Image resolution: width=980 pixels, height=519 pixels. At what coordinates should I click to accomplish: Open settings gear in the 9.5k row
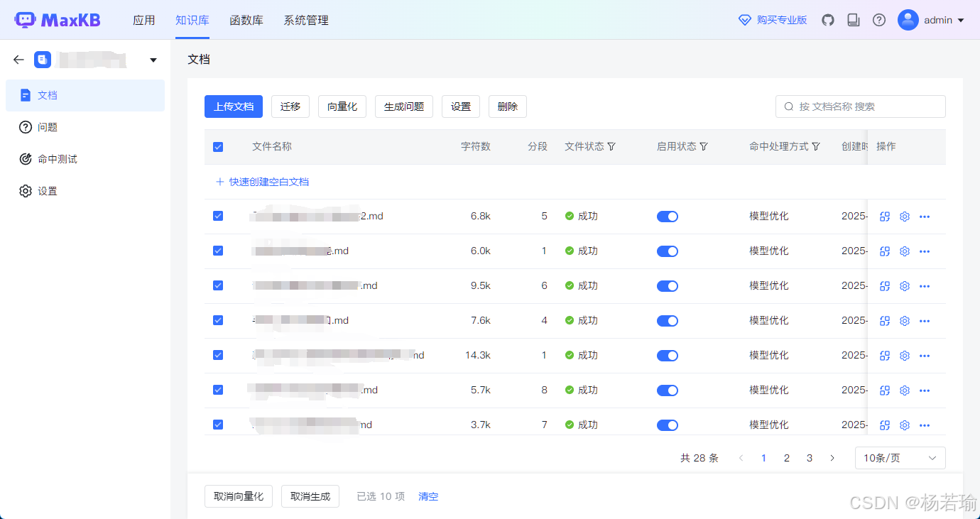905,286
